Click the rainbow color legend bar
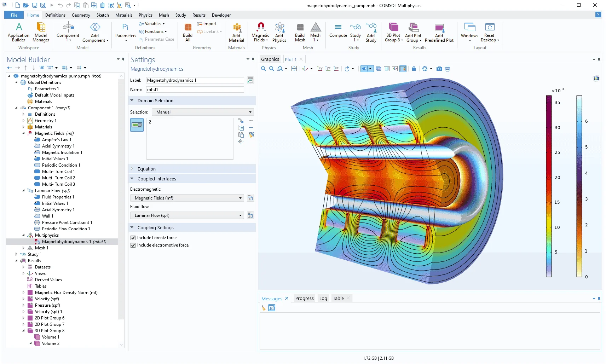Image resolution: width=606 pixels, height=364 pixels. point(549,186)
